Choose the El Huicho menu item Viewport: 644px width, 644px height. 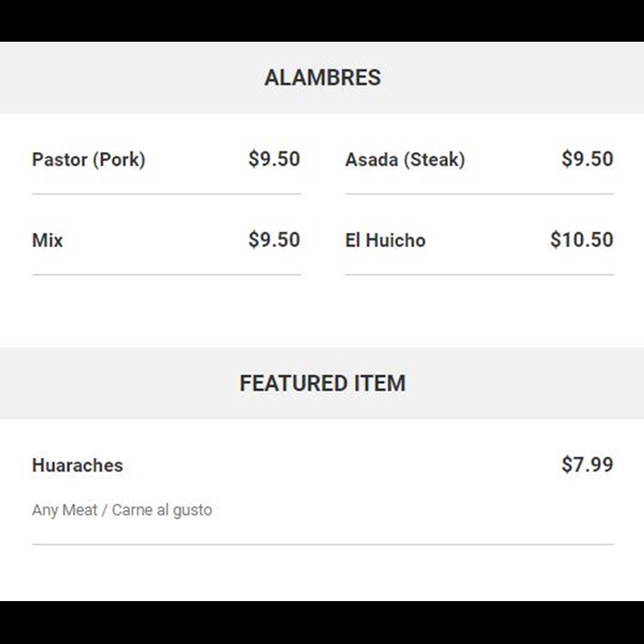[479, 240]
